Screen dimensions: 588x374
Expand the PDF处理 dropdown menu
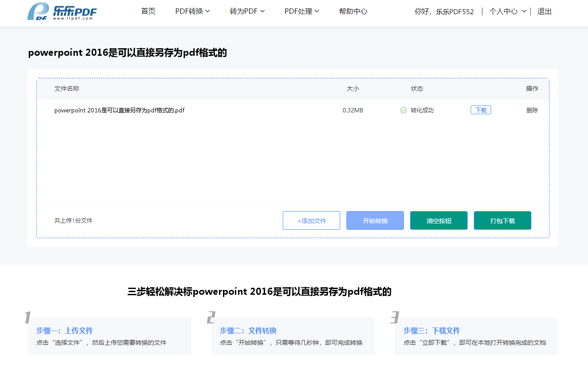302,12
